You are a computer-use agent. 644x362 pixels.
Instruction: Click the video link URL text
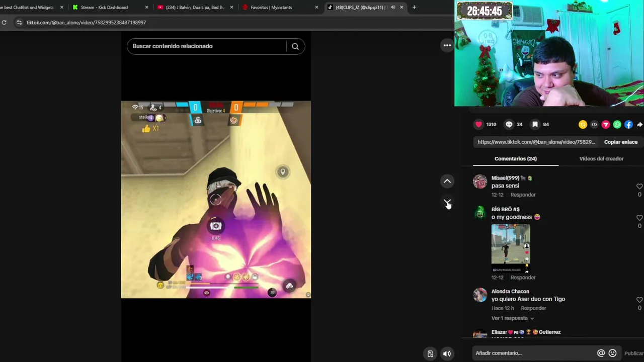click(536, 142)
